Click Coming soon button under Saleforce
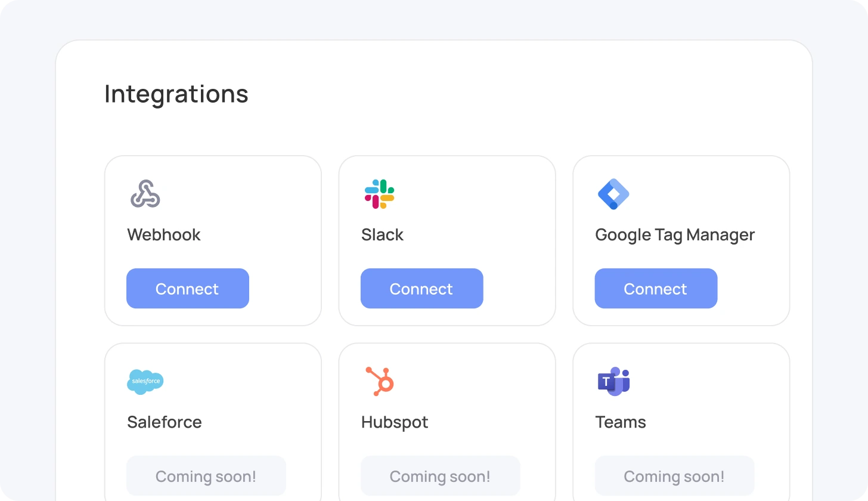 coord(206,476)
